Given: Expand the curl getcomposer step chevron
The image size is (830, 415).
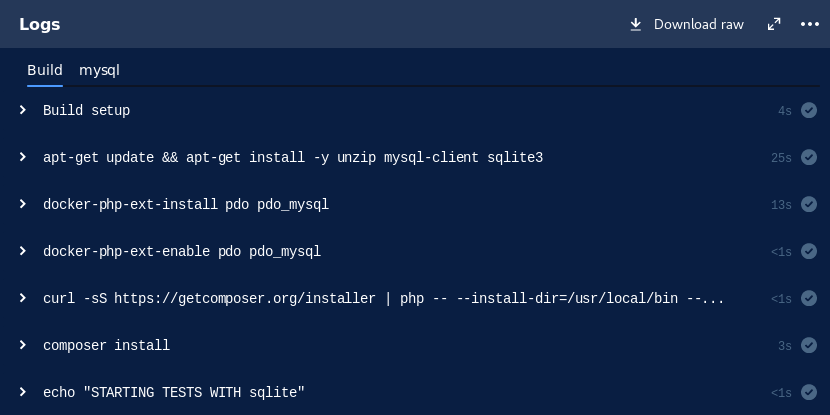Looking at the screenshot, I should tap(23, 298).
